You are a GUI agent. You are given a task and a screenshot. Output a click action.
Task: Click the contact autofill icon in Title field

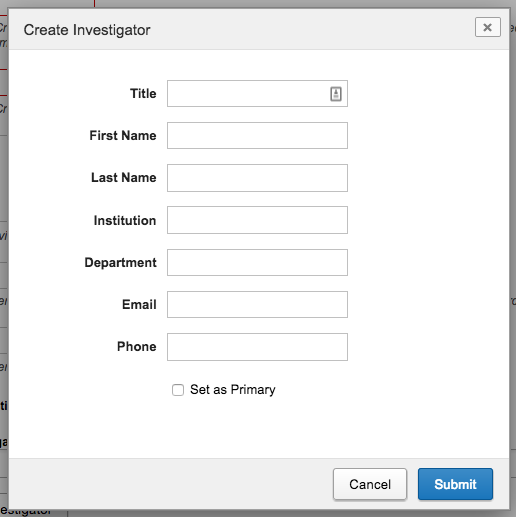pos(336,94)
